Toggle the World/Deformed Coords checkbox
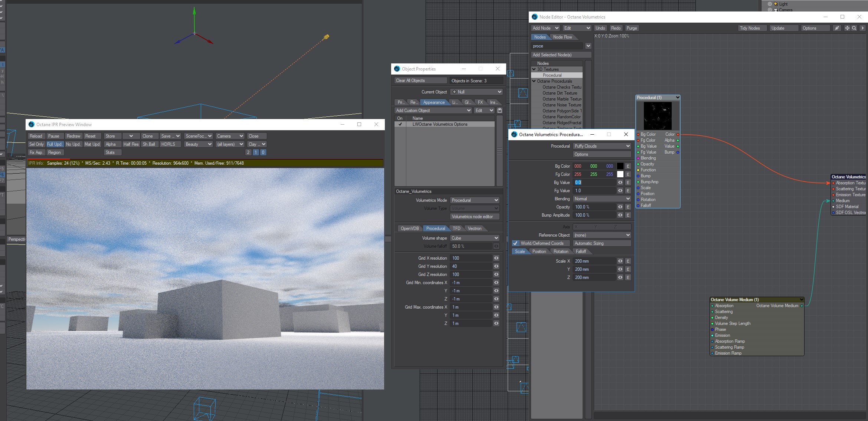The image size is (868, 421). point(515,243)
